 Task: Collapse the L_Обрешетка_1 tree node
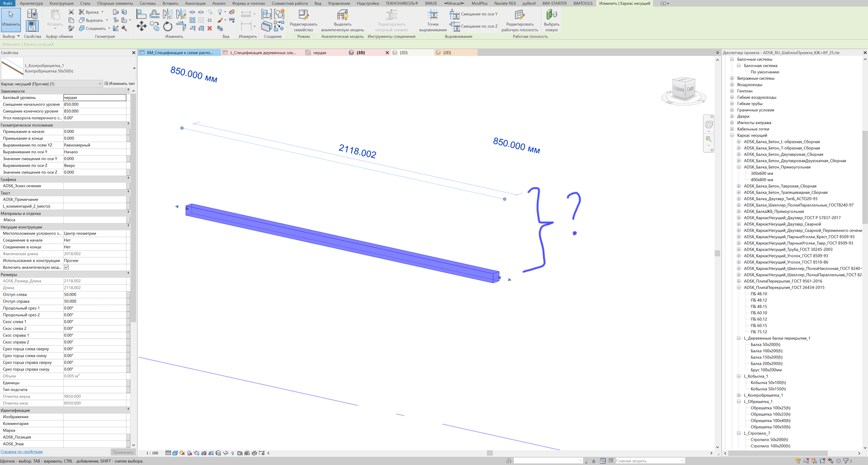tap(739, 402)
